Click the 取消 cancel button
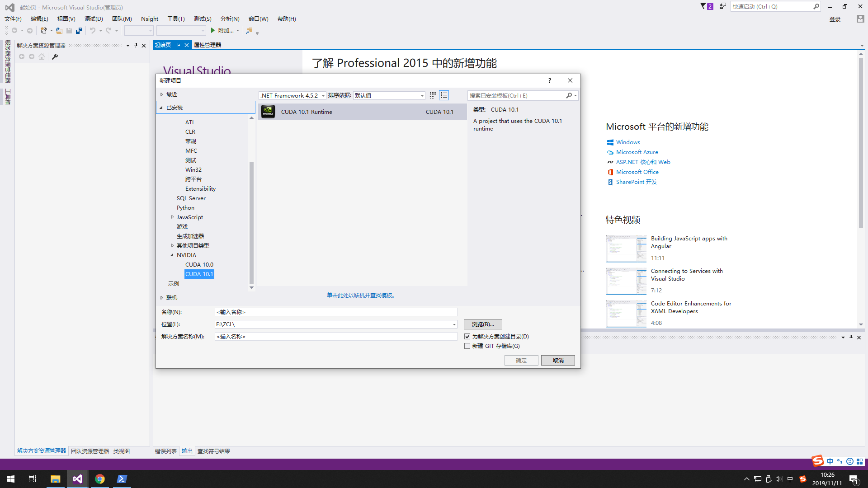 (x=558, y=360)
